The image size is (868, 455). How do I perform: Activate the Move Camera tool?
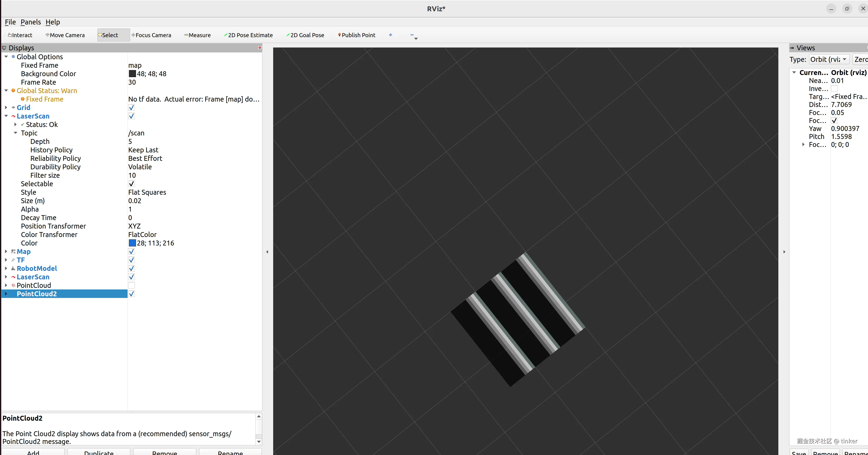coord(65,35)
